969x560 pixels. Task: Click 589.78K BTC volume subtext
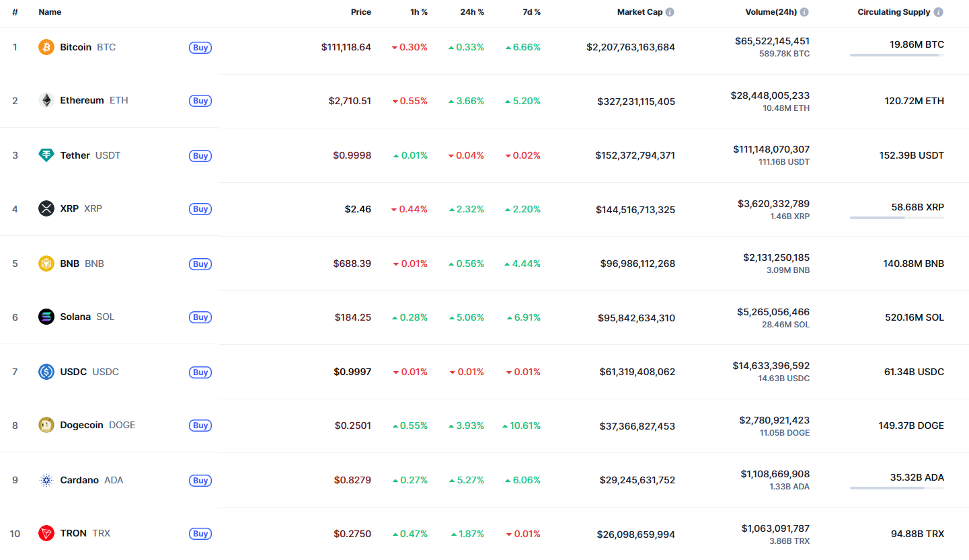784,54
